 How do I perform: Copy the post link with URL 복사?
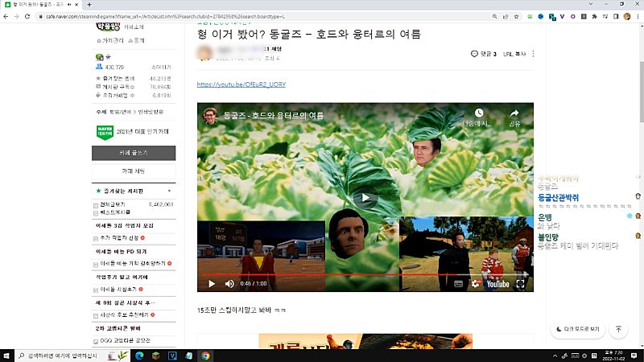tap(514, 54)
